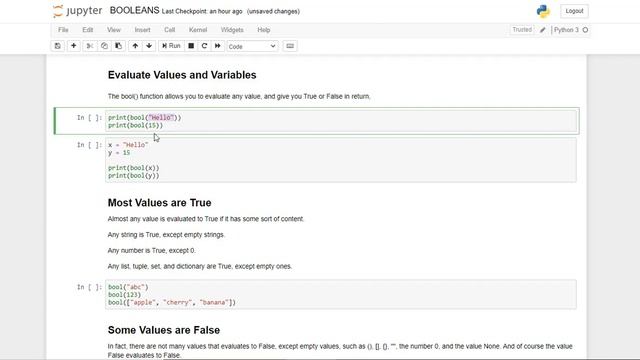The width and height of the screenshot is (640, 360).
Task: Insert a cell below with the plus icon
Action: (73, 46)
